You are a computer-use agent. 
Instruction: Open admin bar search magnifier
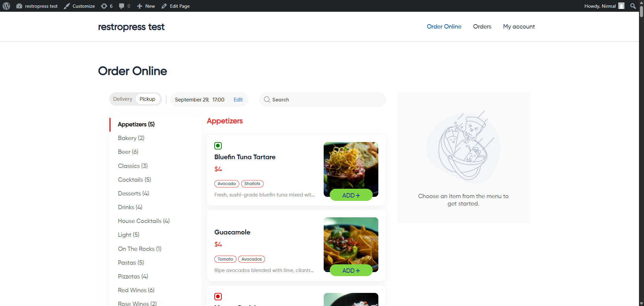tap(633, 6)
